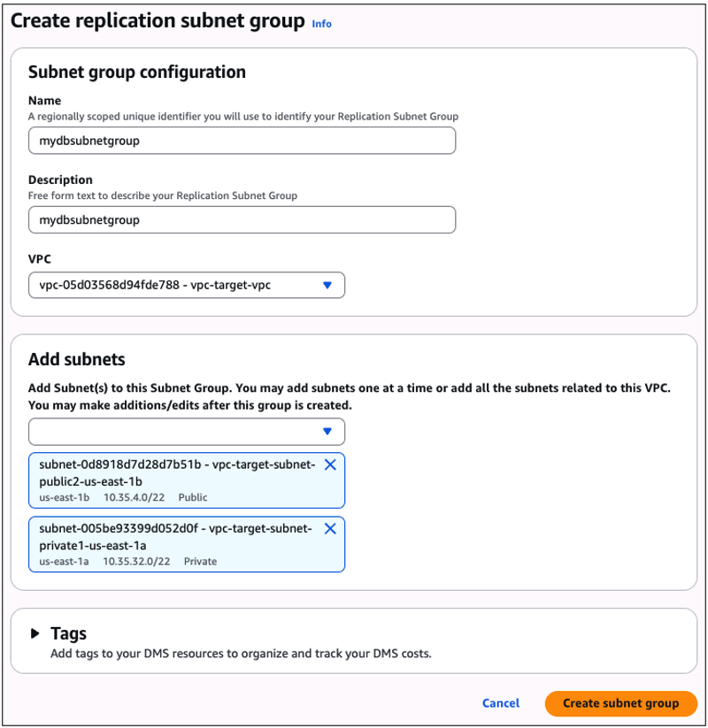Open the VPC selection dropdown
708x728 pixels.
(186, 285)
